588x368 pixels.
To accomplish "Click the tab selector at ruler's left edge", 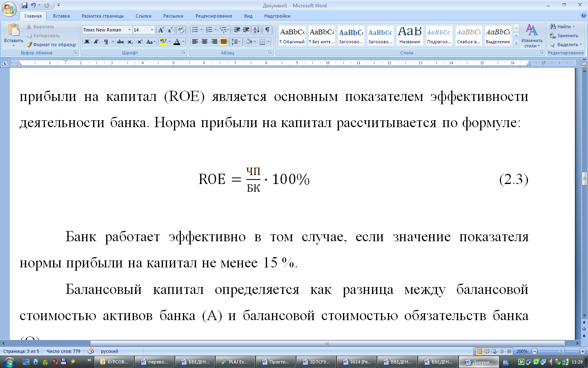I will point(5,63).
